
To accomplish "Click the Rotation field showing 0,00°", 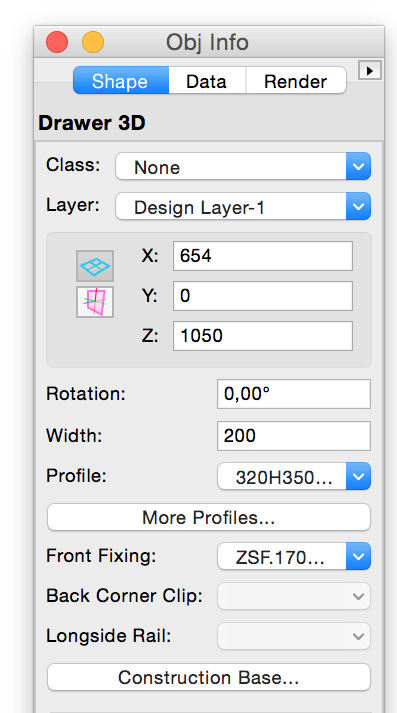I will click(x=294, y=394).
